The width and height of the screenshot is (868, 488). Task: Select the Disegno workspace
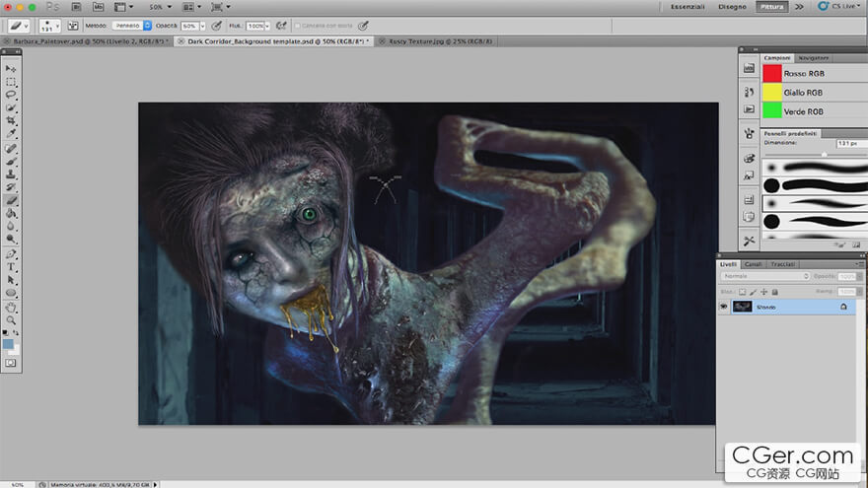coord(732,7)
